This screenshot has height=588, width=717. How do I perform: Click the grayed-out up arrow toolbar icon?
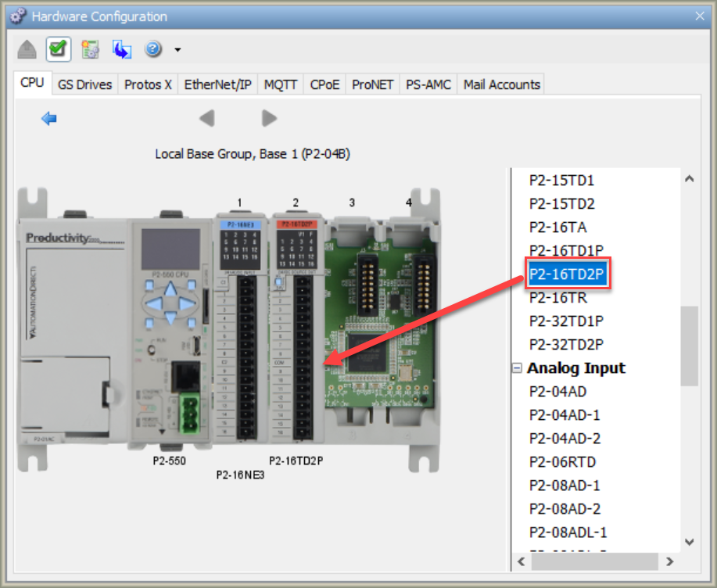27,50
